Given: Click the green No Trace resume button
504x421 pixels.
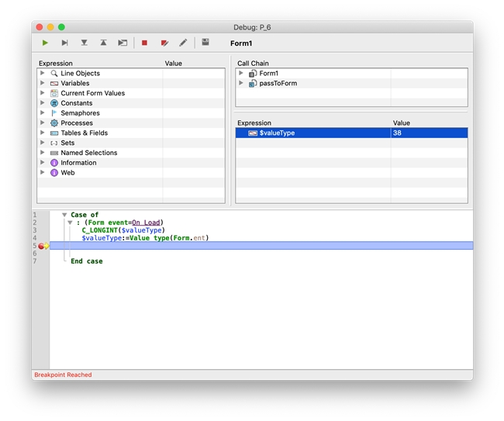Looking at the screenshot, I should [x=45, y=43].
